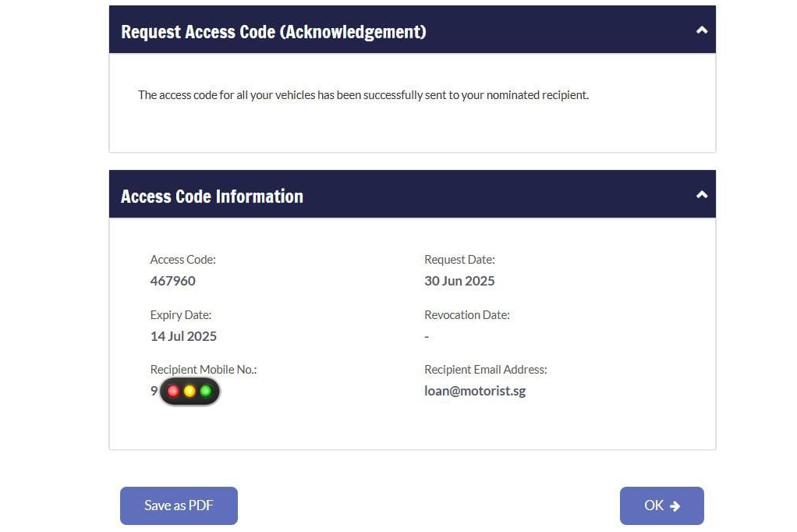This screenshot has width=797, height=532.
Task: Click the "Expiry Date:" field label
Action: 181,315
